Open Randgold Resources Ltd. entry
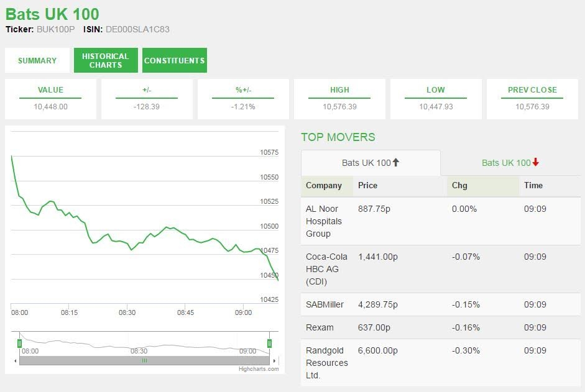Screen dimensions: 585x392 click(x=326, y=363)
